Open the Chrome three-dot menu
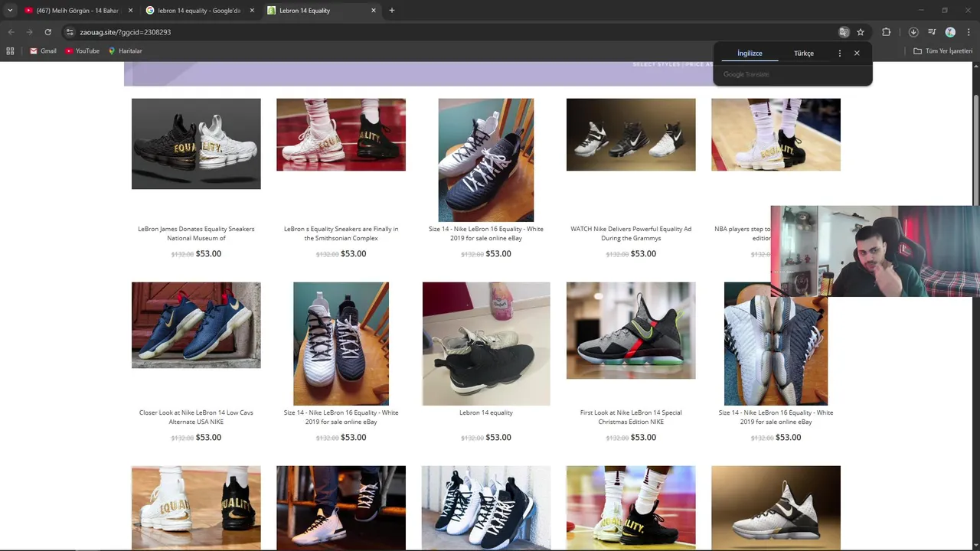The height and width of the screenshot is (551, 980). click(x=969, y=32)
